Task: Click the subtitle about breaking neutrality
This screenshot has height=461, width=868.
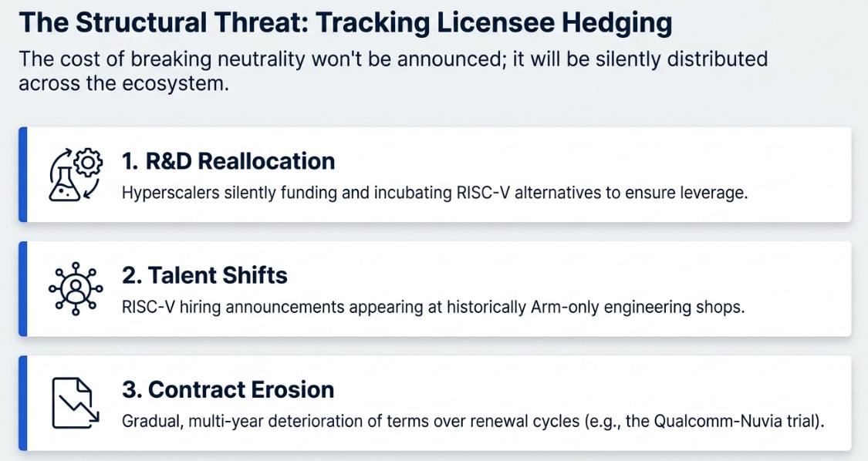Action: (393, 72)
